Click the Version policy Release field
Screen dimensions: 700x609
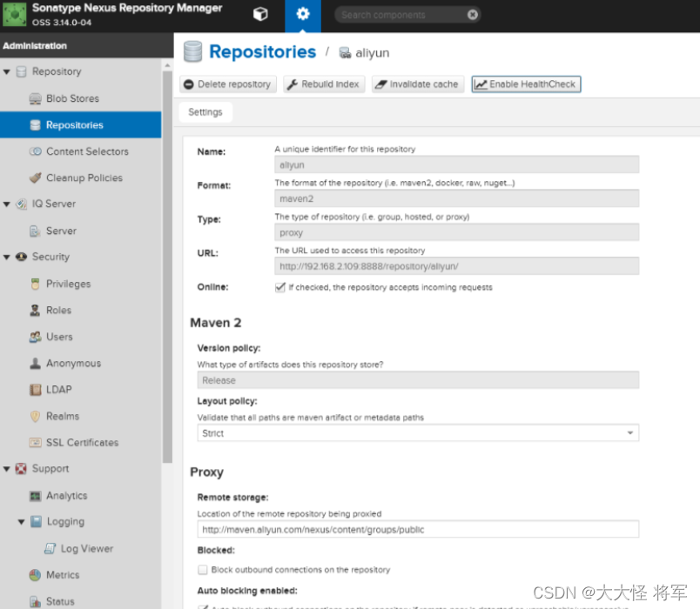point(418,380)
